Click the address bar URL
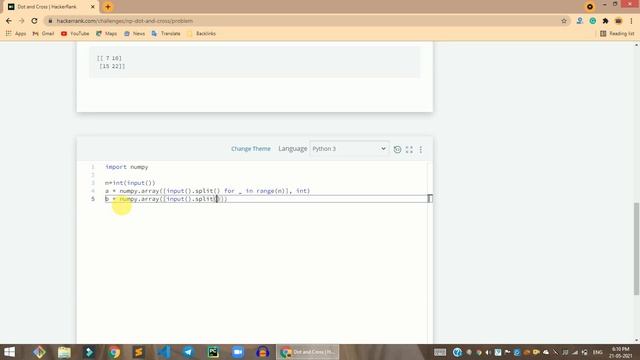The height and width of the screenshot is (360, 640). click(124, 21)
